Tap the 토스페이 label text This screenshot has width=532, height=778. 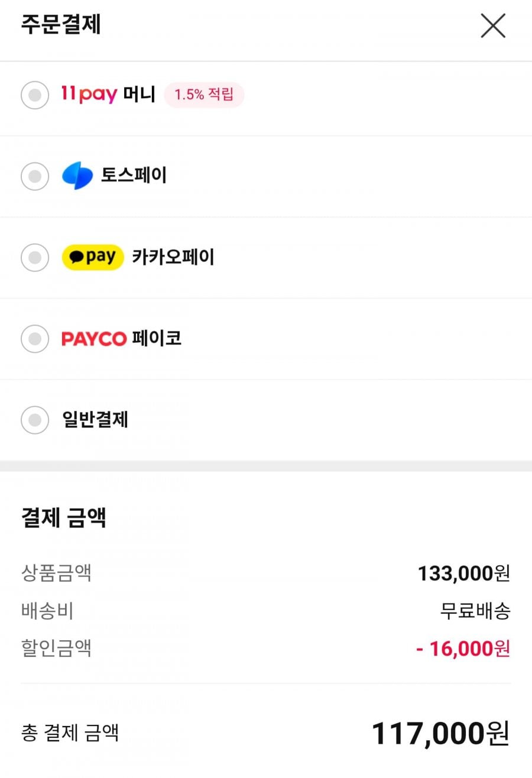tap(134, 176)
